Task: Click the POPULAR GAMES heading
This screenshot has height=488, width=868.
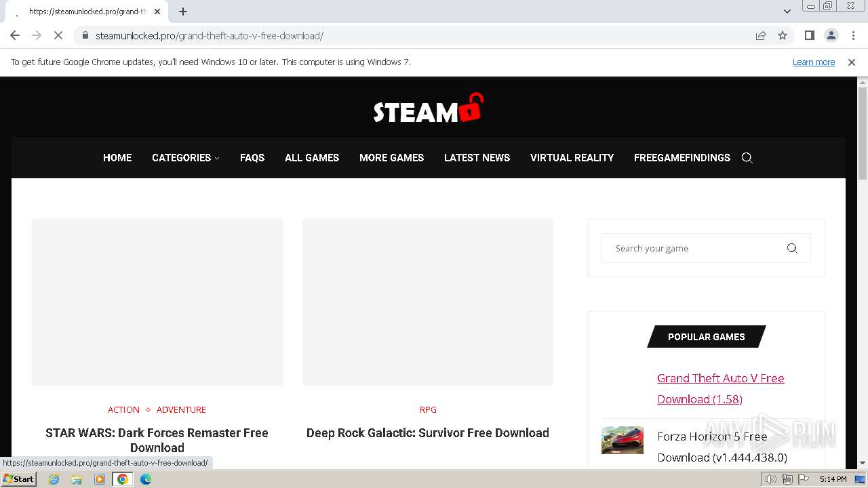Action: (x=707, y=337)
